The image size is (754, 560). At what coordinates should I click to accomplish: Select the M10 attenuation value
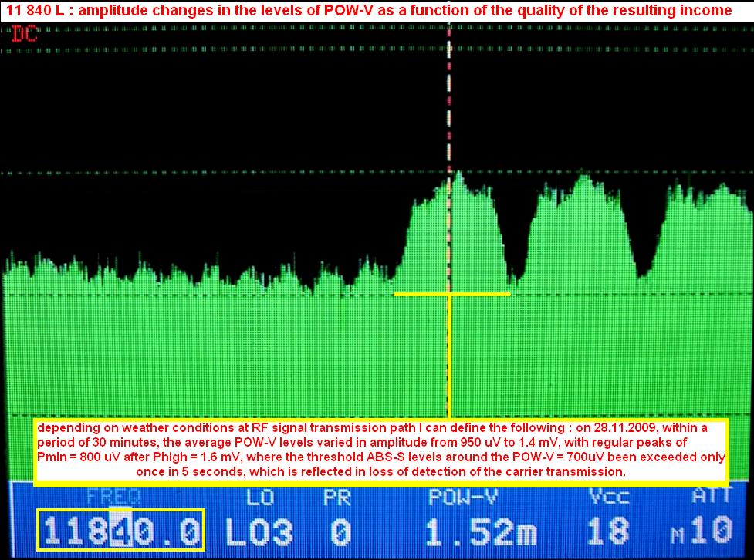(x=701, y=531)
